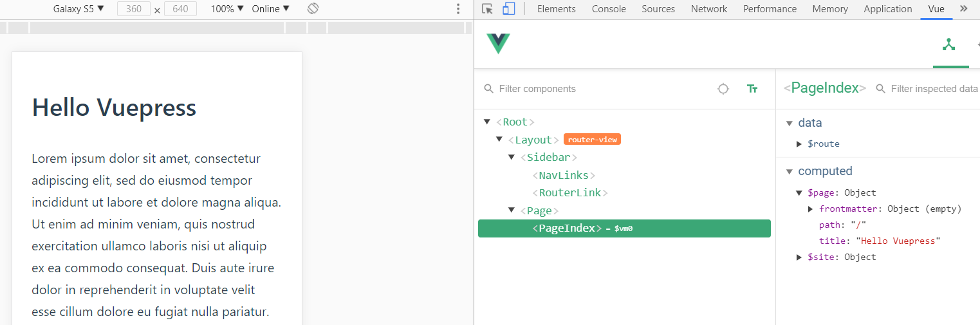Select the Components tree tab icon
The image size is (980, 325).
click(948, 44)
